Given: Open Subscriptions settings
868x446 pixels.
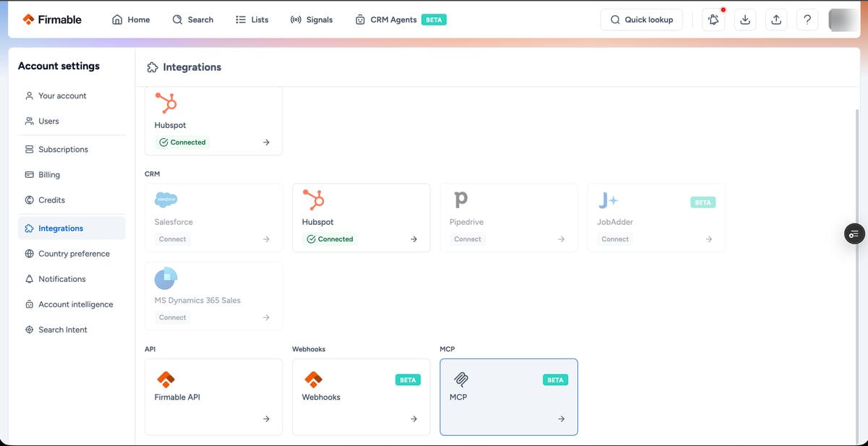Looking at the screenshot, I should [72, 149].
